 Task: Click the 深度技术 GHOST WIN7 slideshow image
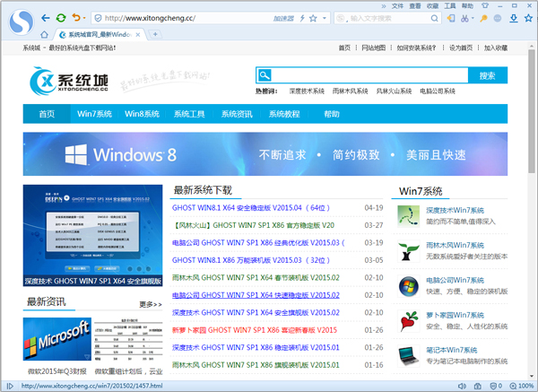point(92,236)
